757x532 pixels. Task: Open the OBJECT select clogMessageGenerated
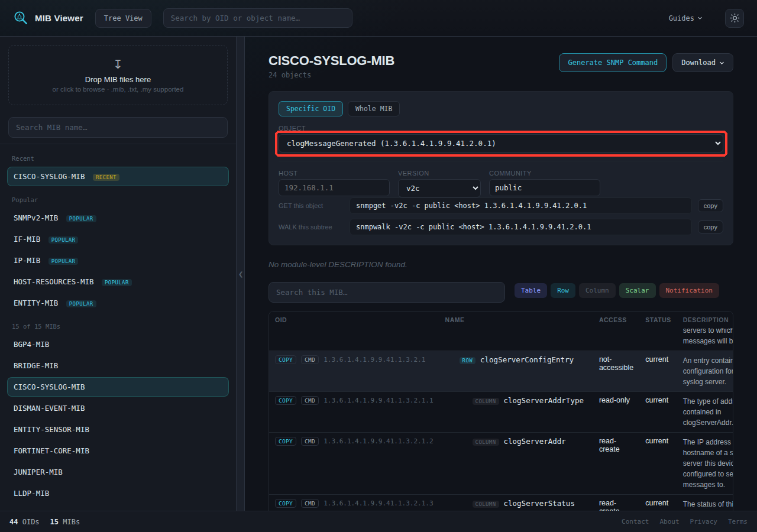coord(502,144)
